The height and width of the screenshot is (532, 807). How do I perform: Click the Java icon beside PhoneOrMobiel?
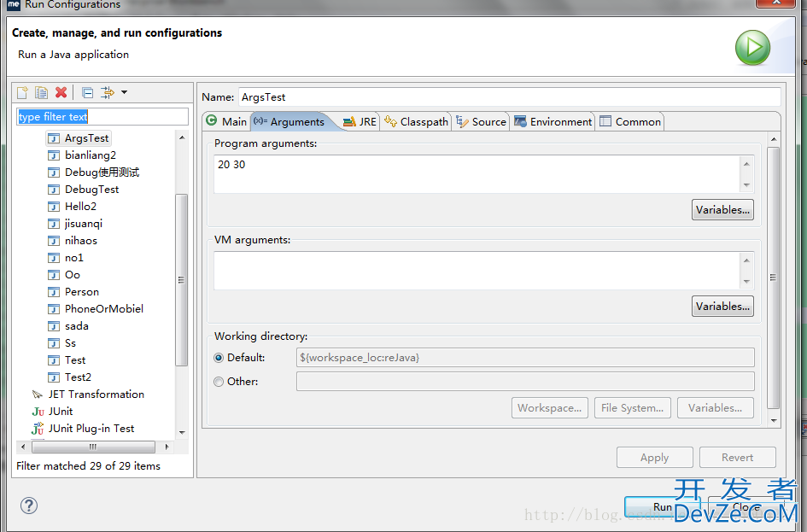(x=54, y=309)
